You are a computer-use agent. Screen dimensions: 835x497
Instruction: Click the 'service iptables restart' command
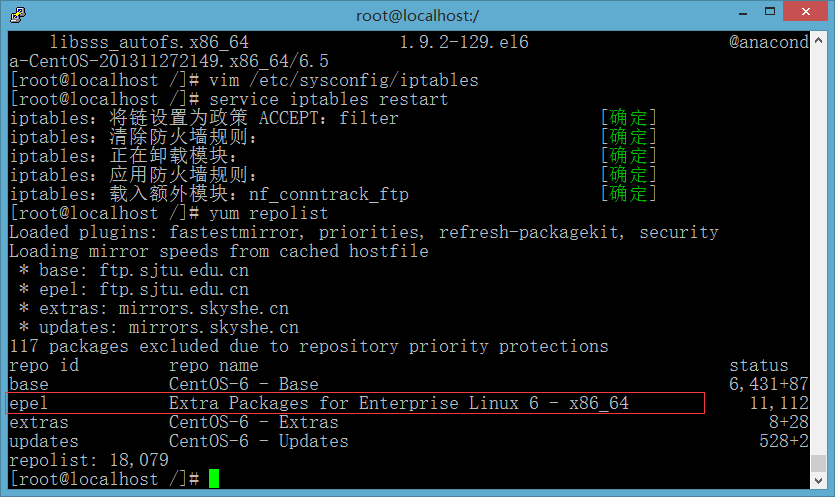(329, 99)
